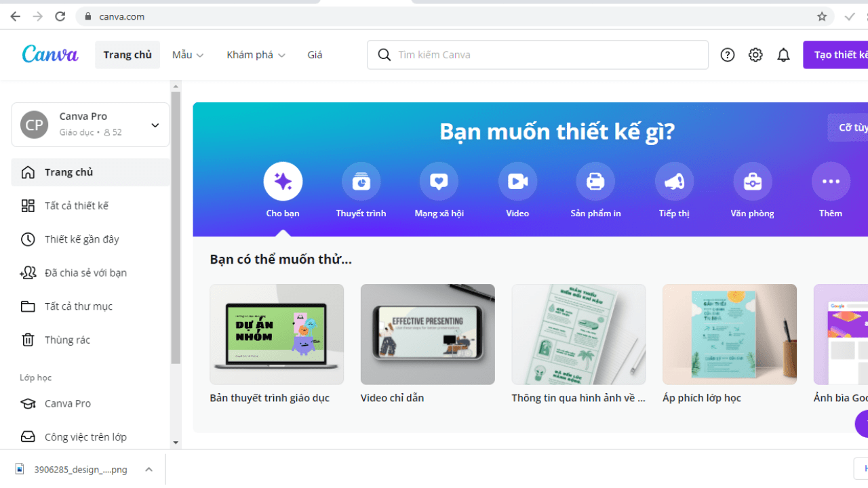The image size is (868, 488).
Task: Open Đã chia sẻ với bạn
Action: coord(90,272)
